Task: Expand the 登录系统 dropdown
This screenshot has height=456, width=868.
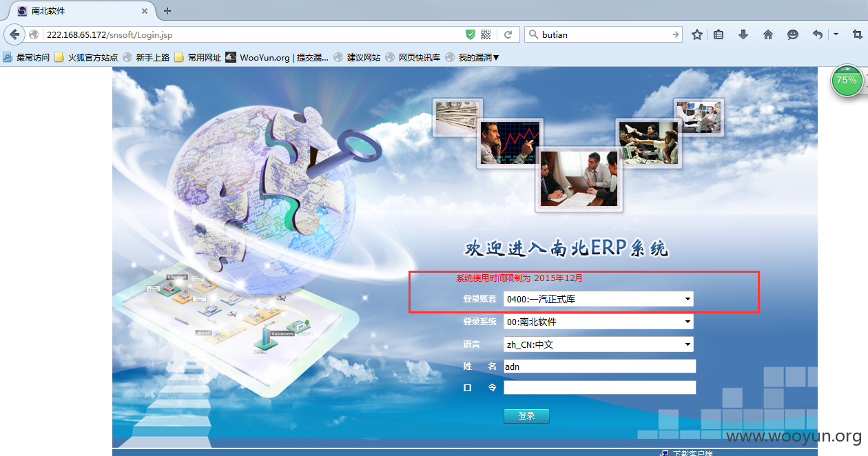Action: [x=599, y=322]
